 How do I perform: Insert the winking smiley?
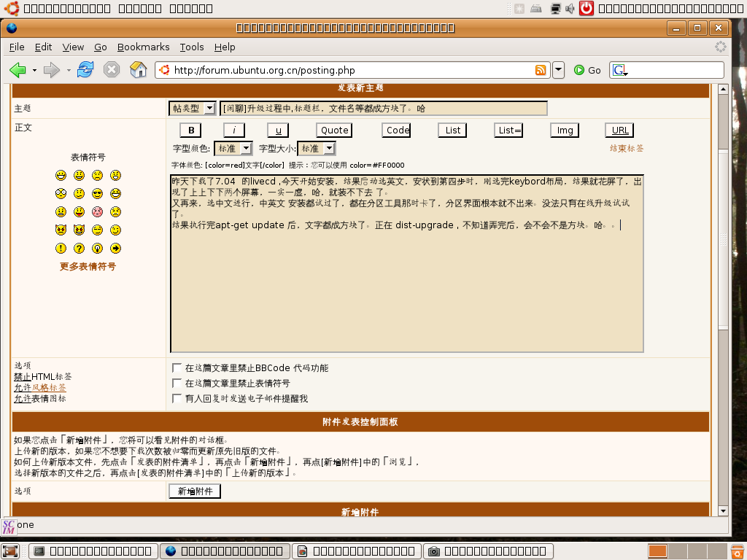pos(115,230)
